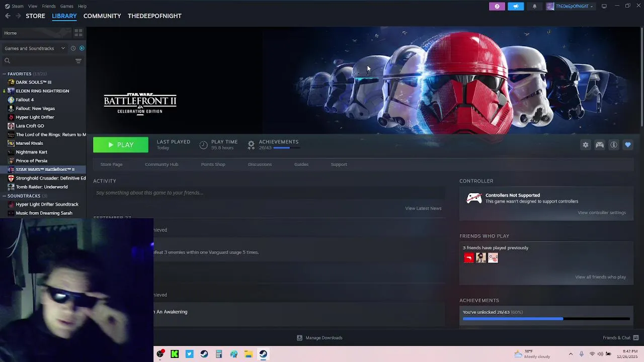
Task: Click the library search magnifier icon
Action: point(7,61)
